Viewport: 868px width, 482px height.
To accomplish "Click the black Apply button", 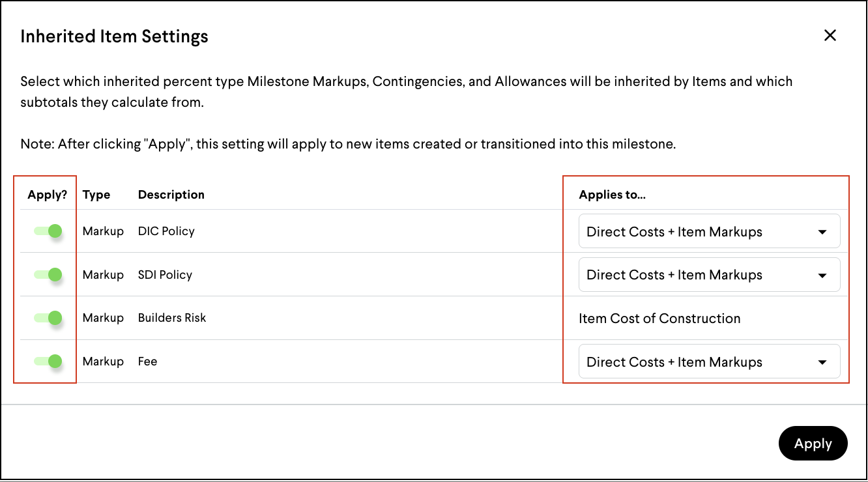I will click(813, 444).
